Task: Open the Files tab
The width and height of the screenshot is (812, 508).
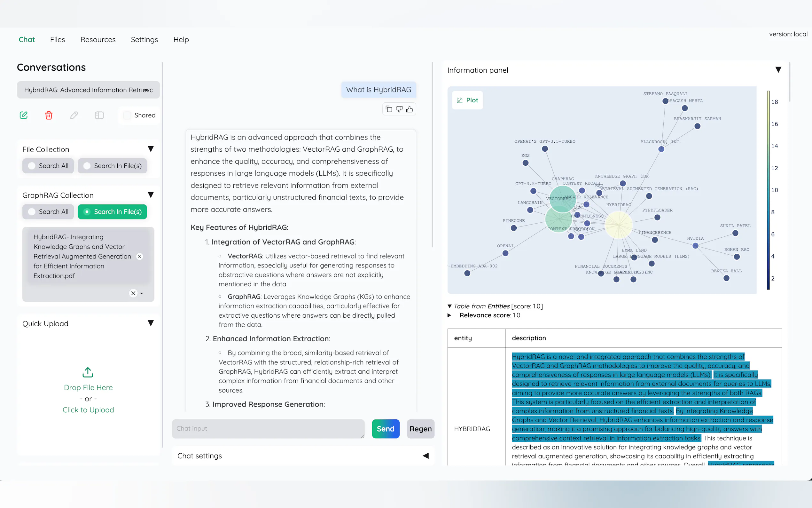Action: click(58, 40)
